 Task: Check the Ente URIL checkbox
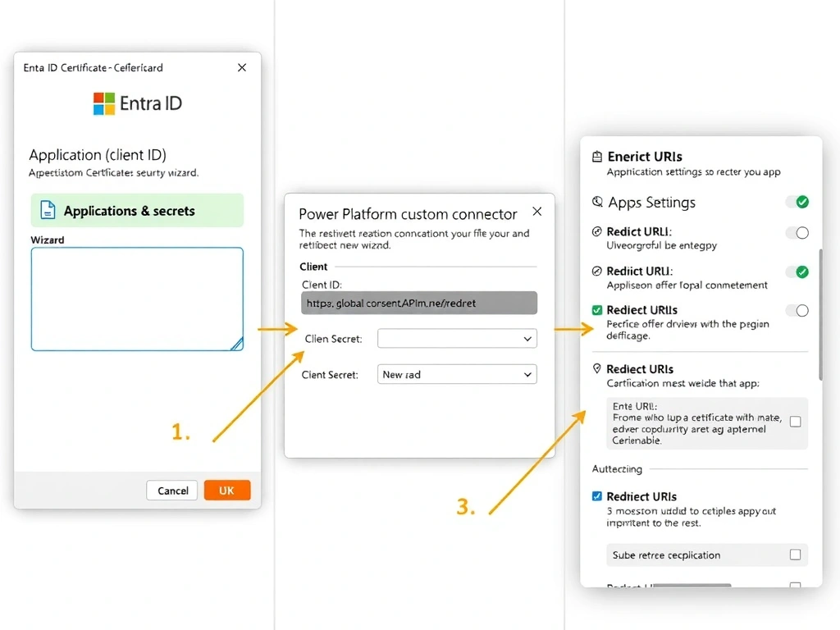pyautogui.click(x=796, y=422)
